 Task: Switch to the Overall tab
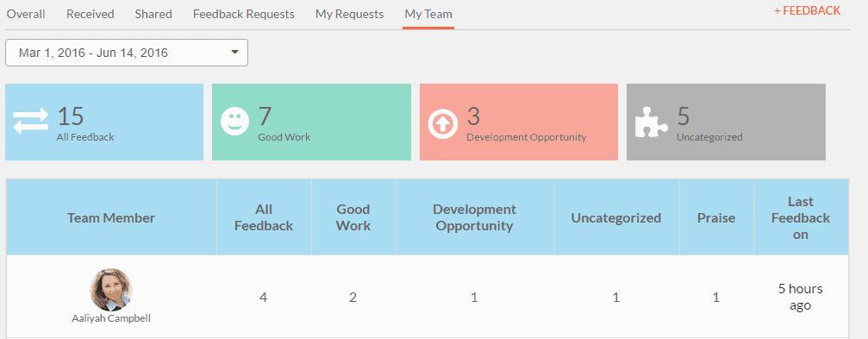pyautogui.click(x=26, y=14)
